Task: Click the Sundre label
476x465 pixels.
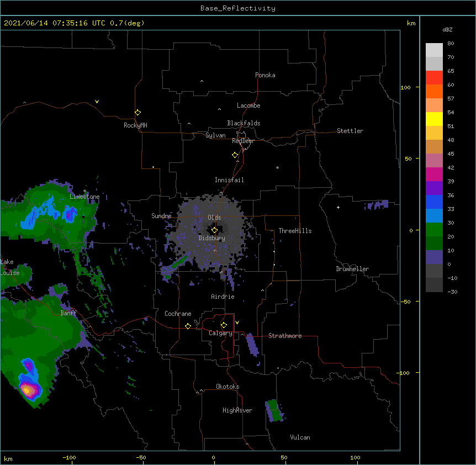Action: (x=161, y=216)
